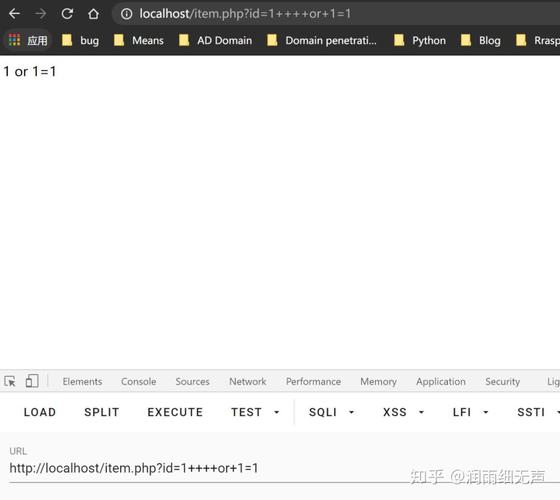
Task: Select the page text '1 or 1=1'
Action: tap(30, 71)
